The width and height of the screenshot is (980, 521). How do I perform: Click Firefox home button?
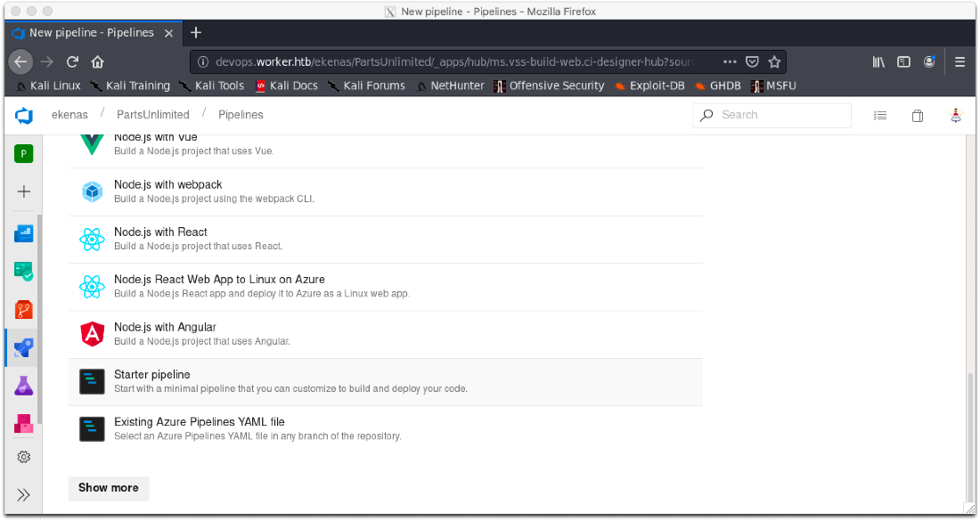click(x=97, y=61)
